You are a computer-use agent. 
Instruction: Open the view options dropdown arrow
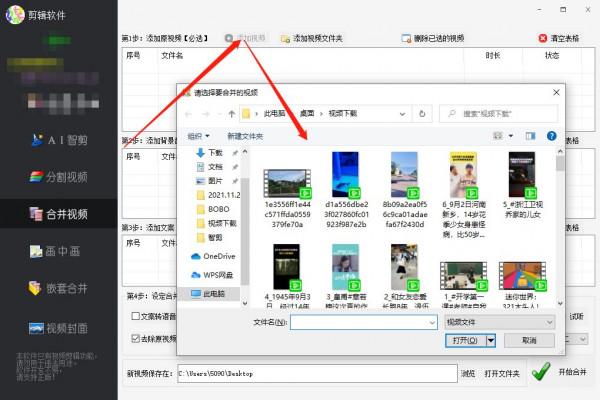coord(511,136)
